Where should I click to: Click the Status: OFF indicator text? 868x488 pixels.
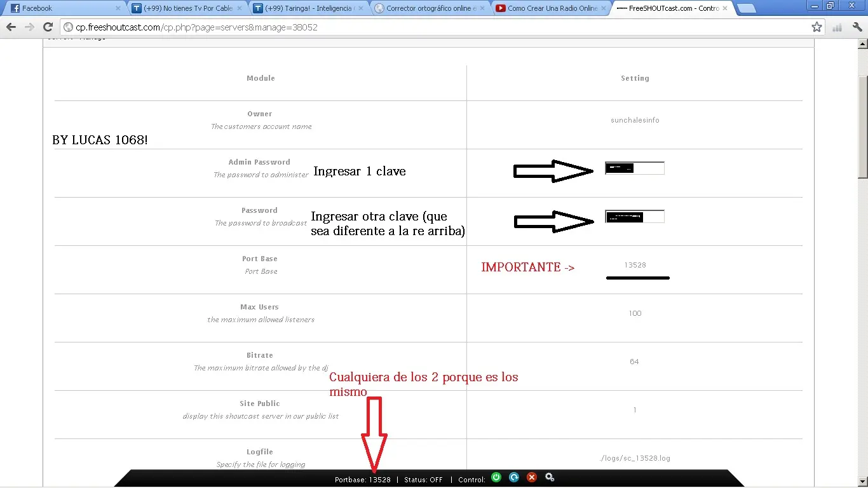(423, 480)
